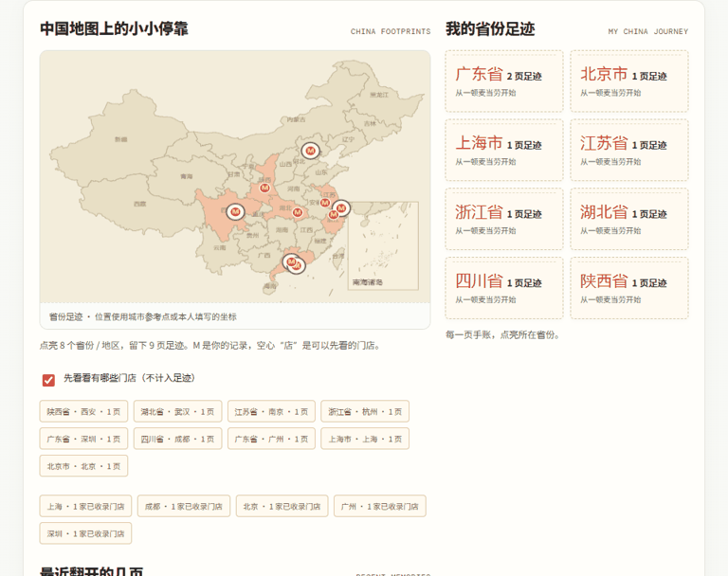728x576 pixels.
Task: Open the 浙江省 footprint card
Action: (x=504, y=219)
